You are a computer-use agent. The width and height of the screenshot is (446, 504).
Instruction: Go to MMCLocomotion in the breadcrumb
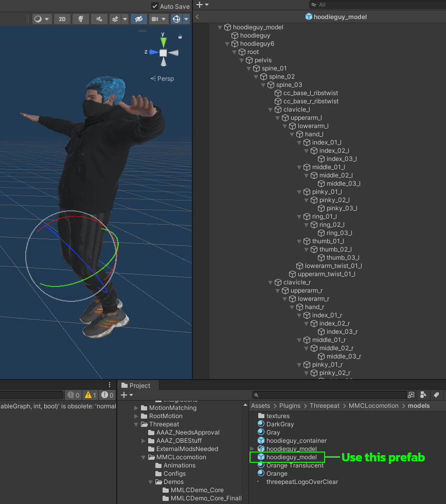click(373, 406)
